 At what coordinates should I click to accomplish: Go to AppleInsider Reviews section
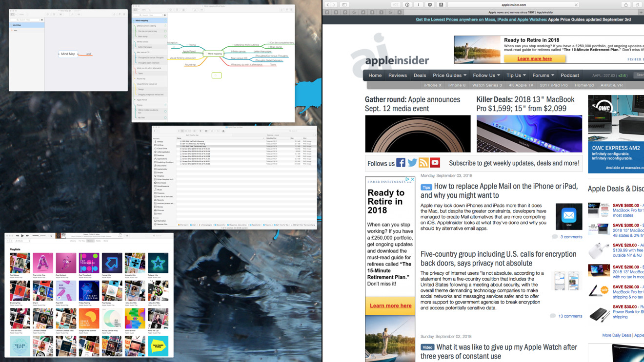[x=397, y=76]
